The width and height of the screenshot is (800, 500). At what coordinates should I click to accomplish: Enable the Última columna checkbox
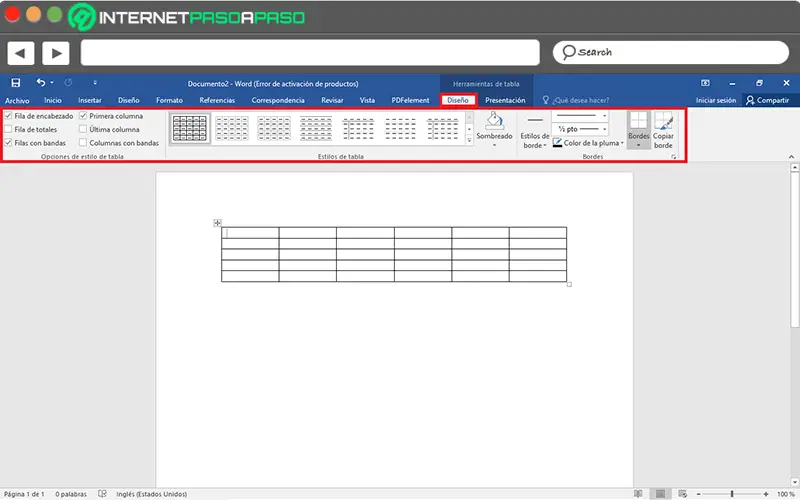click(x=83, y=129)
